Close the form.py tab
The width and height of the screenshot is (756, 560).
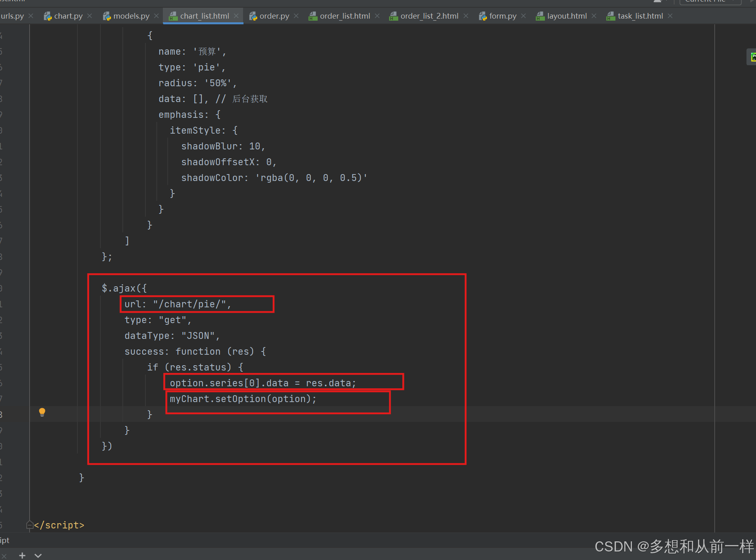pos(523,16)
